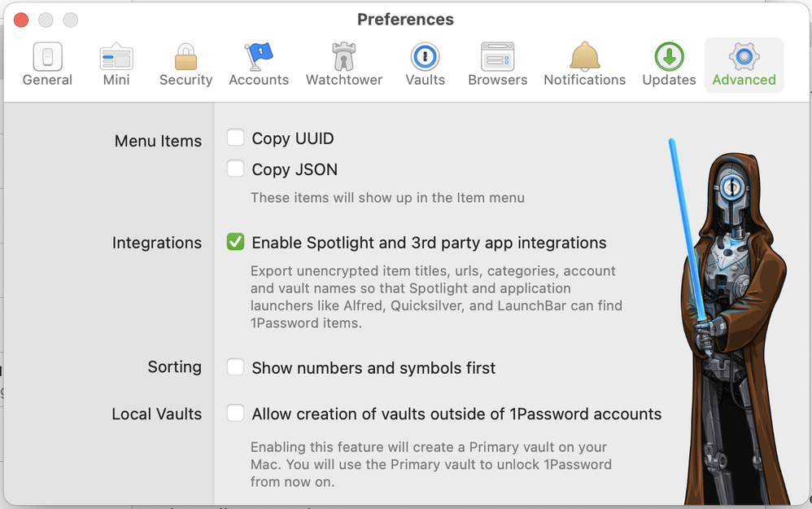Screen dimensions: 812x509
Task: Click the Watchtower tab label
Action: tap(344, 80)
